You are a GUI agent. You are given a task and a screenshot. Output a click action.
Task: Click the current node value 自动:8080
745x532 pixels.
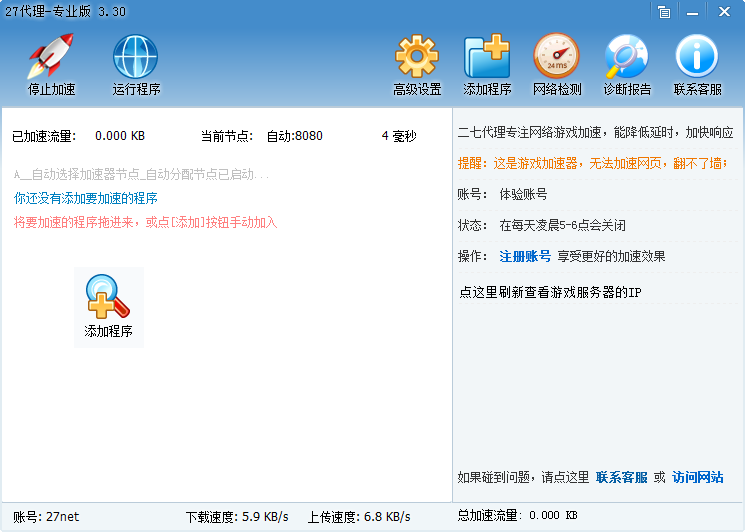294,136
